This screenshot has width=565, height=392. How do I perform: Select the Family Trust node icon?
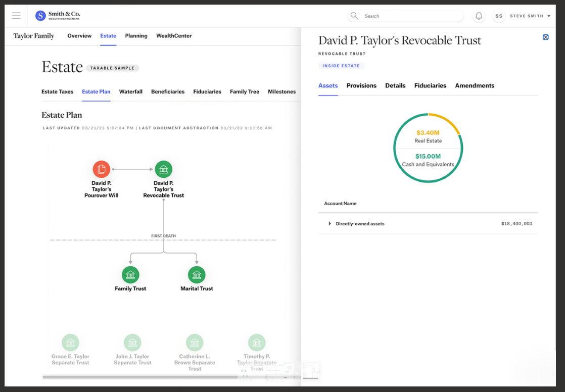pyautogui.click(x=130, y=275)
